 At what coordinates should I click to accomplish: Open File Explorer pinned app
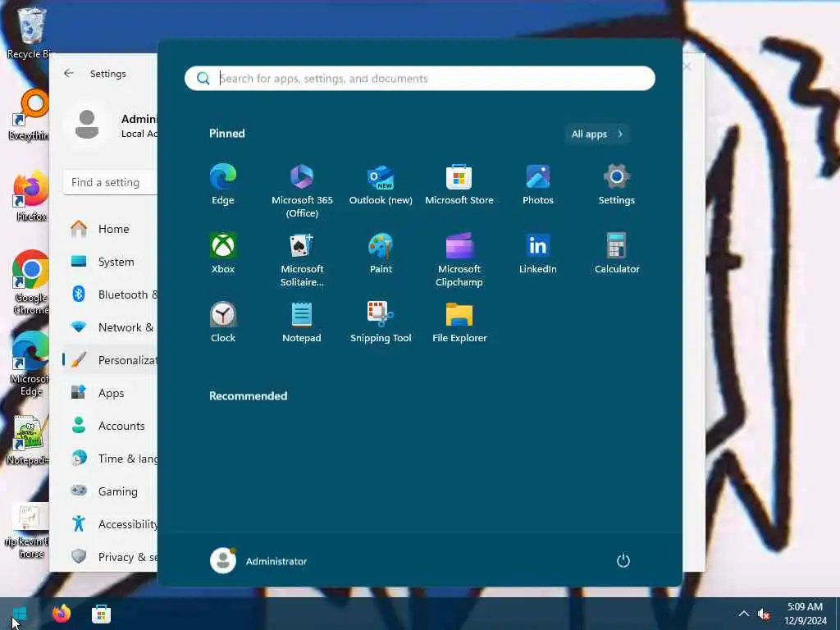459,322
